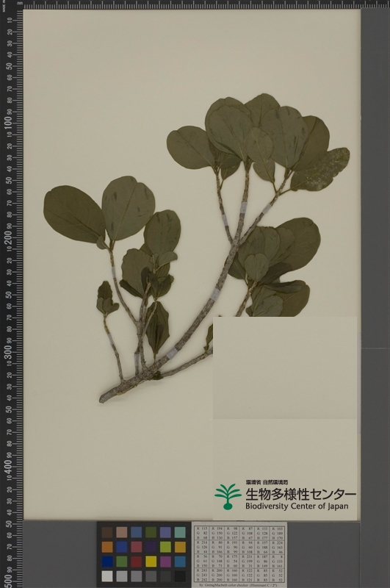Viewport: 390px width, 588px height.
Task: Click the 環境省 自然環境局 text line
Action: click(267, 482)
